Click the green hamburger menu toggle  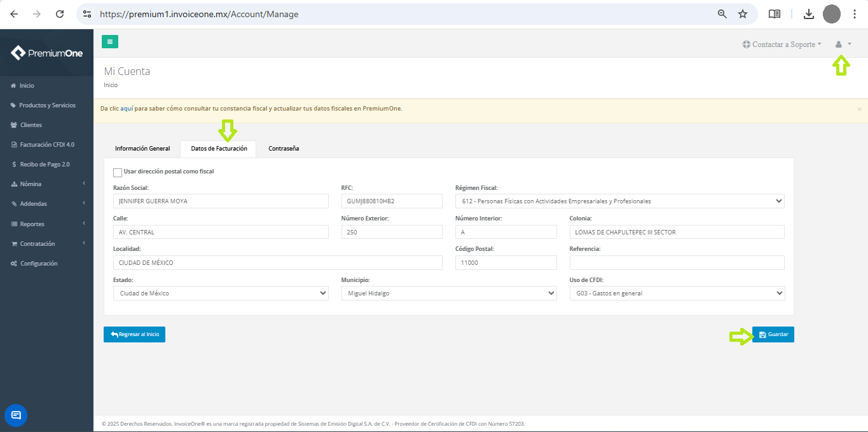(109, 42)
